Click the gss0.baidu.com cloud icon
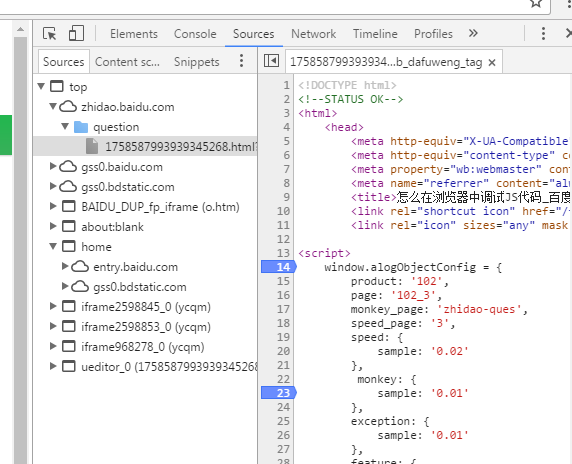Viewport: 572px width, 464px height. 68,167
